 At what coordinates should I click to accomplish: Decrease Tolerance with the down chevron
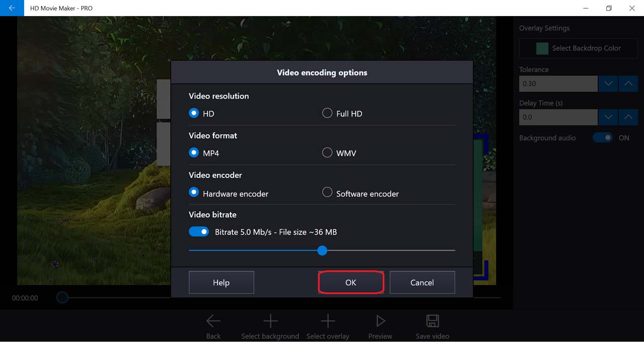608,84
